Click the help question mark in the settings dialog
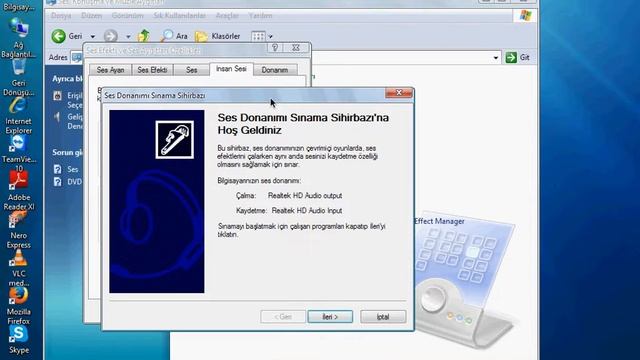Screen dimensions: 640x360 pos(275,48)
